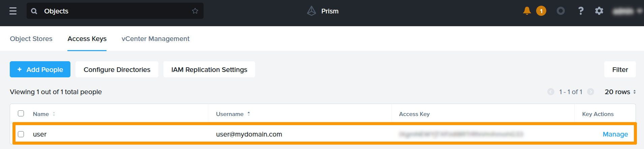This screenshot has height=149, width=644.
Task: Click the Add People button
Action: 40,69
